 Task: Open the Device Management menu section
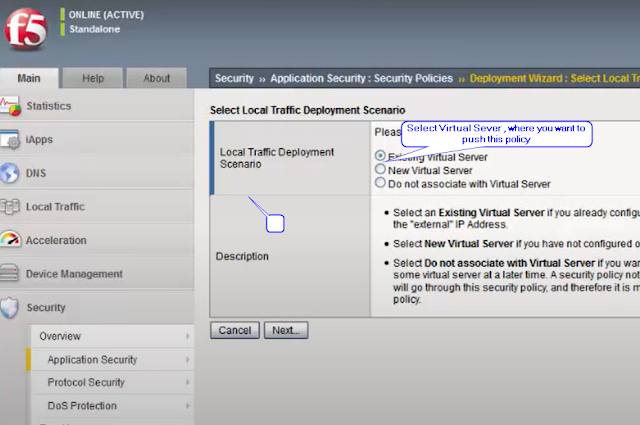(x=97, y=274)
